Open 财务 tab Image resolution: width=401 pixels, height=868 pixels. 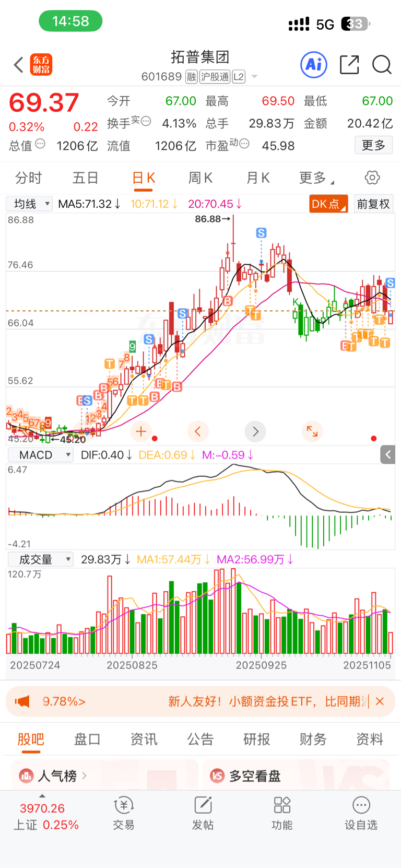(313, 739)
